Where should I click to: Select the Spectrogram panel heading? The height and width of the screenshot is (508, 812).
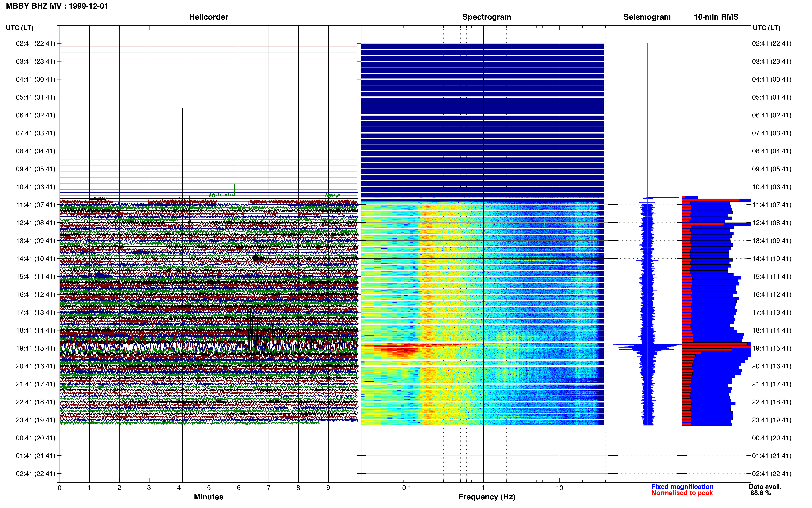pos(487,17)
